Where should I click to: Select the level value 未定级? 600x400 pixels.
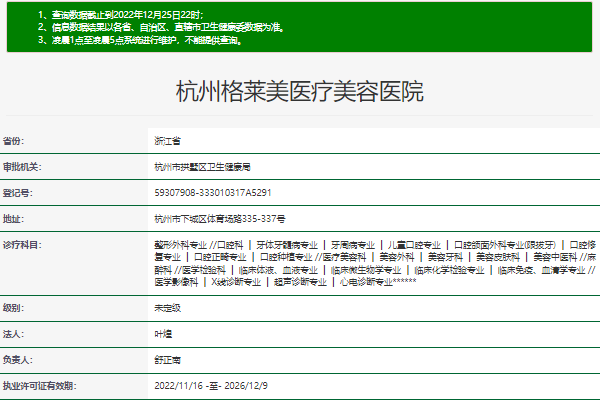pos(167,308)
